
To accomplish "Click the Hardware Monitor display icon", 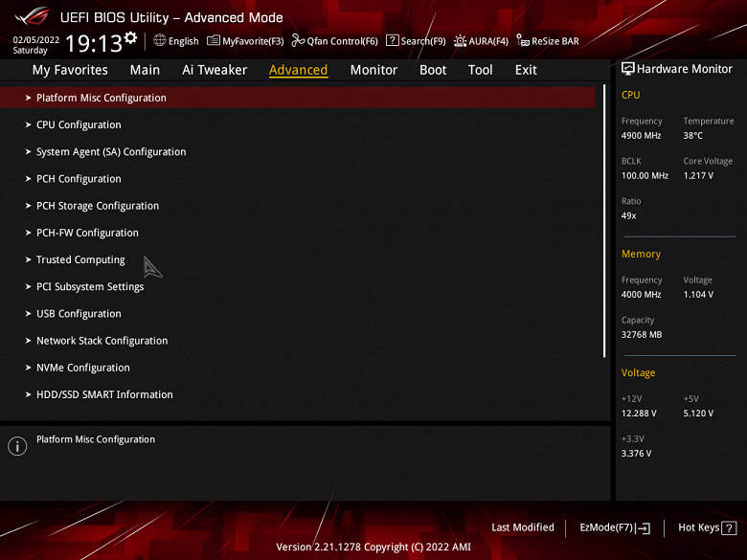I will (628, 69).
